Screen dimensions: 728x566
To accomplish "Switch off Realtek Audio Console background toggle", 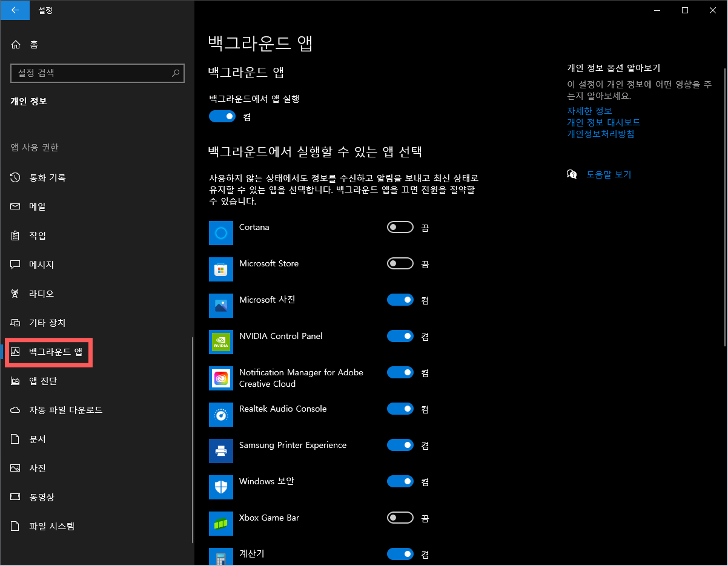I will 400,409.
